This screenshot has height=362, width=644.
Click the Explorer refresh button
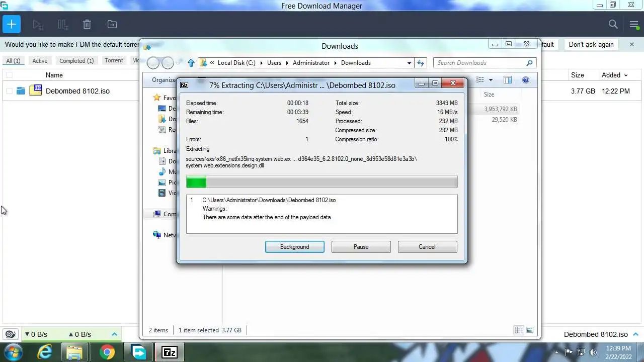(421, 63)
